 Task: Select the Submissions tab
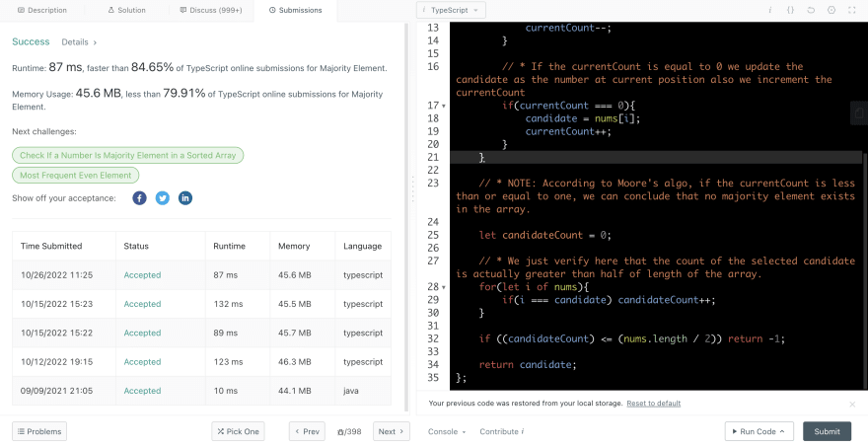295,10
